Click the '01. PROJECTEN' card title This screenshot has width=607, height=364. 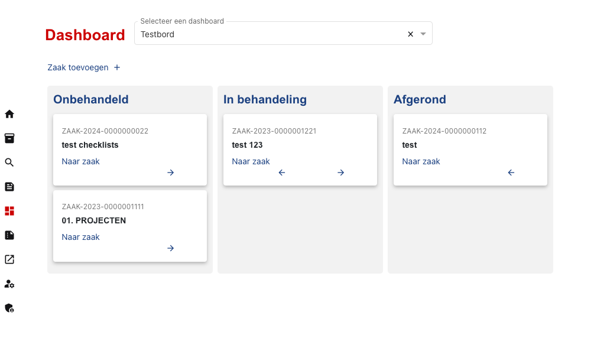[x=94, y=220]
